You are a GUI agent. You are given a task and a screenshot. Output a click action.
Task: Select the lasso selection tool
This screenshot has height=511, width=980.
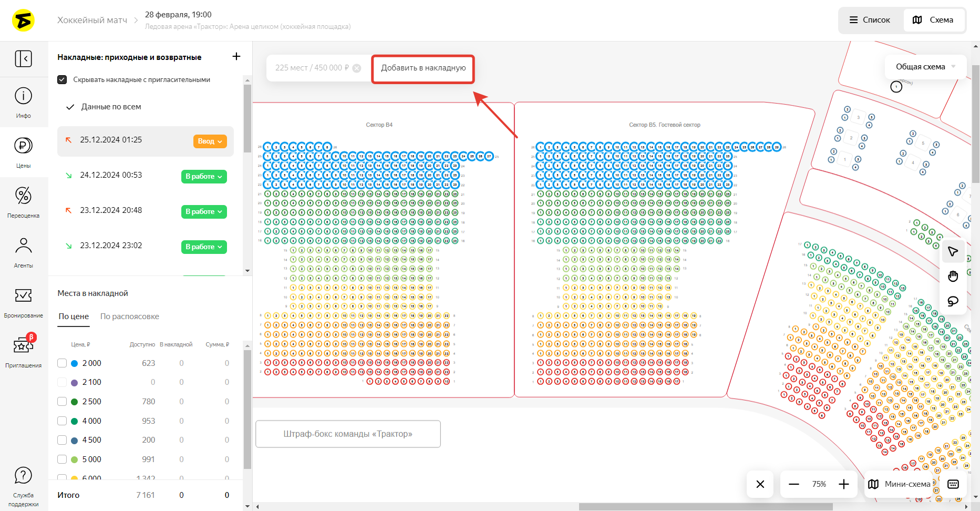tap(953, 301)
